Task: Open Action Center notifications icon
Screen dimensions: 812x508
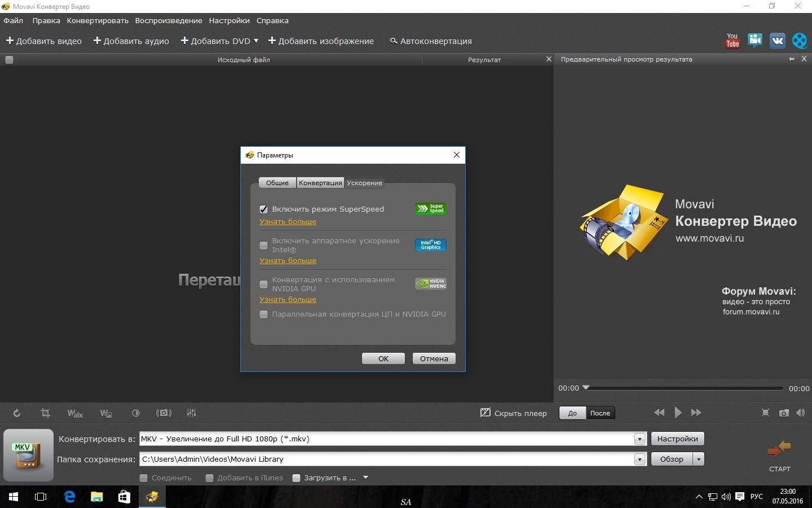Action: tap(740, 497)
